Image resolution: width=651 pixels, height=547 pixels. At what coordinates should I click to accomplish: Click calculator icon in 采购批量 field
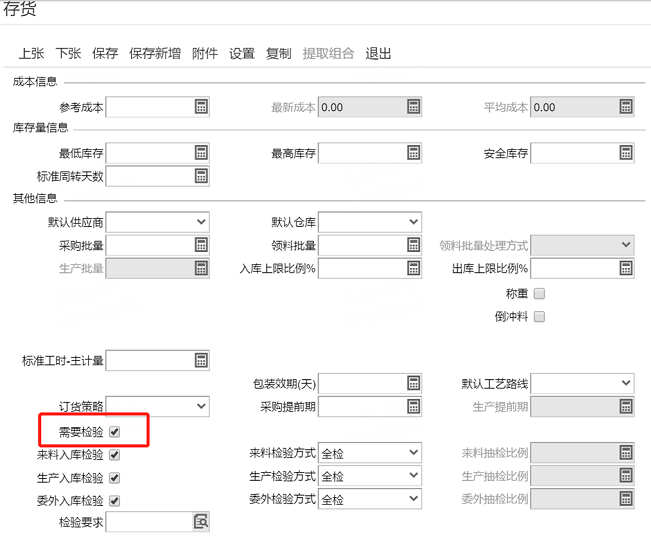tap(201, 245)
